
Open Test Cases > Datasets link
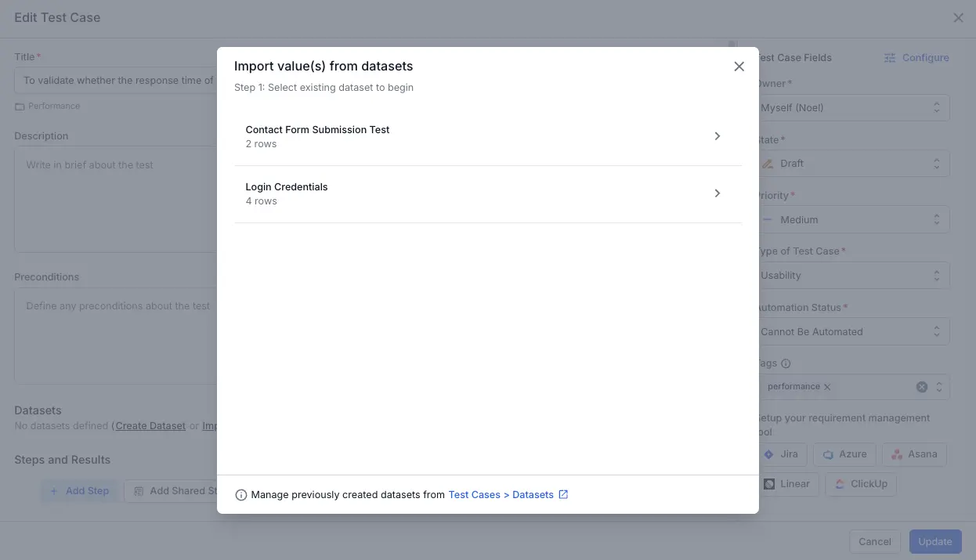pyautogui.click(x=501, y=495)
